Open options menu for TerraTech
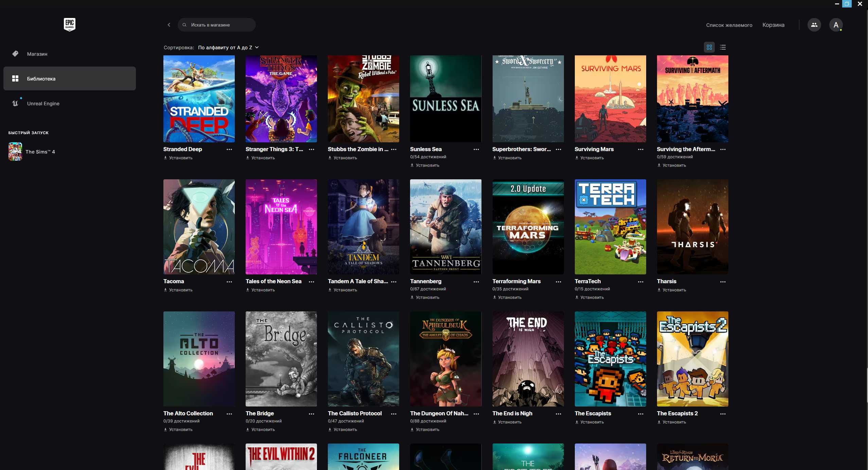 pyautogui.click(x=641, y=282)
